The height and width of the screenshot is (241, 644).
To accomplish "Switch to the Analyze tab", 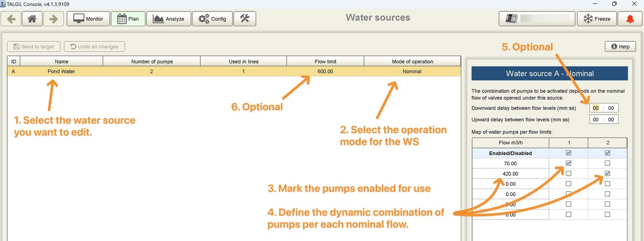I will (168, 19).
